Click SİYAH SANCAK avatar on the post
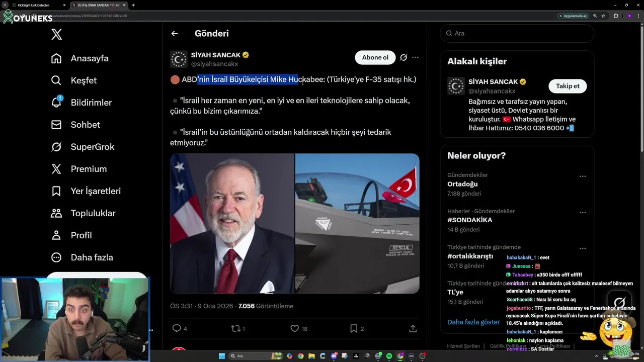The width and height of the screenshot is (644, 362). [179, 59]
